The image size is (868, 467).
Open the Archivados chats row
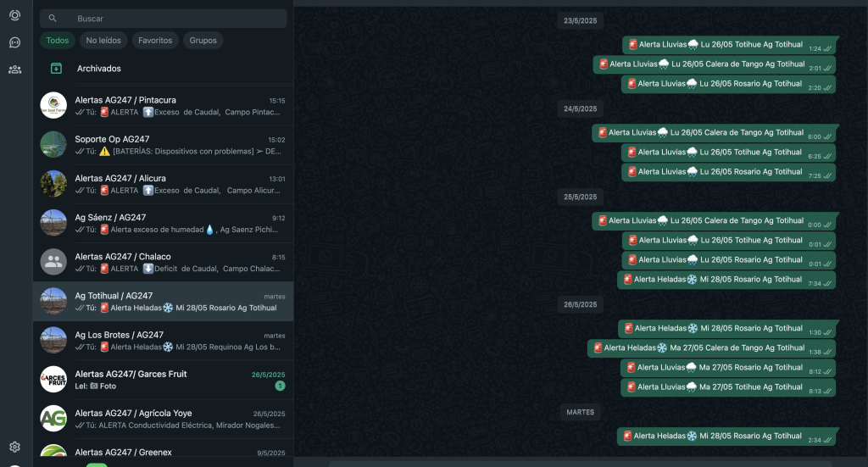[99, 69]
